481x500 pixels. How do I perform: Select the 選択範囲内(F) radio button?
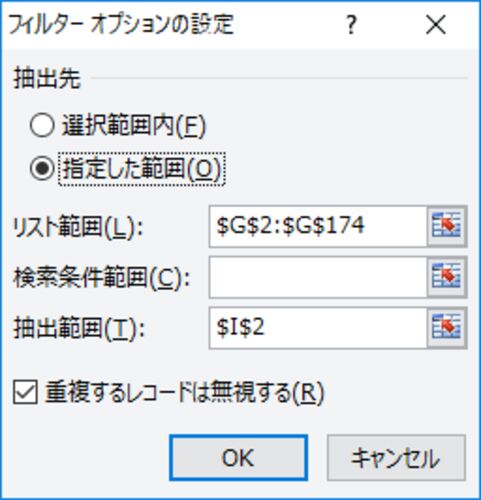click(x=42, y=125)
